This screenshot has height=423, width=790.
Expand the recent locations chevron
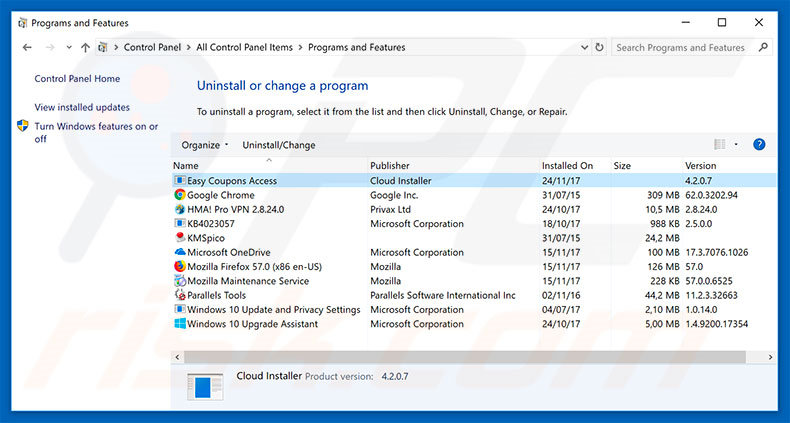(69, 47)
